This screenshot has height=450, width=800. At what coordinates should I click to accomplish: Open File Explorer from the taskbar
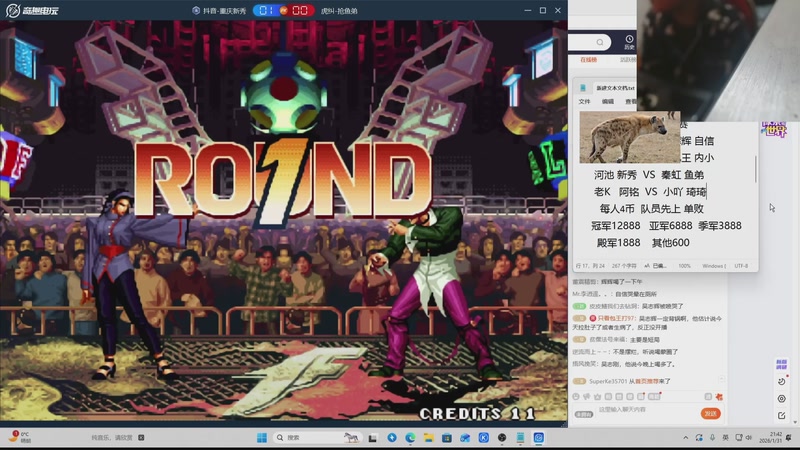pyautogui.click(x=429, y=438)
